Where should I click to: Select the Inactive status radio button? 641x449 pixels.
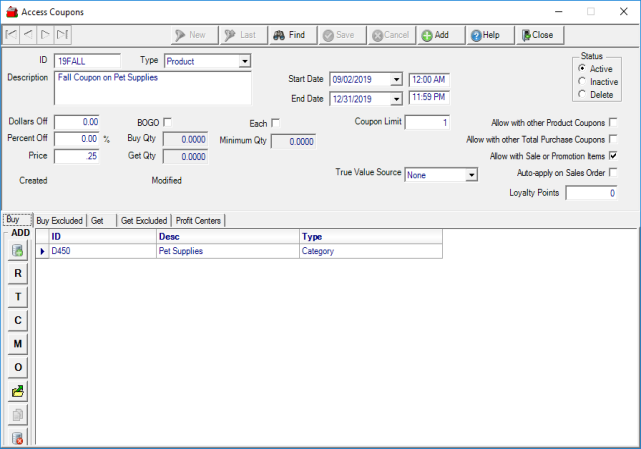tap(581, 81)
